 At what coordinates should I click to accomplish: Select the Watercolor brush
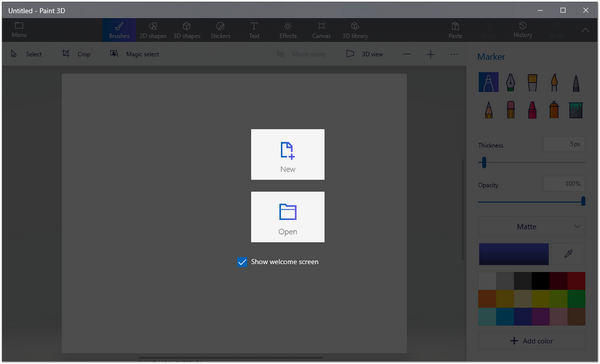point(554,82)
